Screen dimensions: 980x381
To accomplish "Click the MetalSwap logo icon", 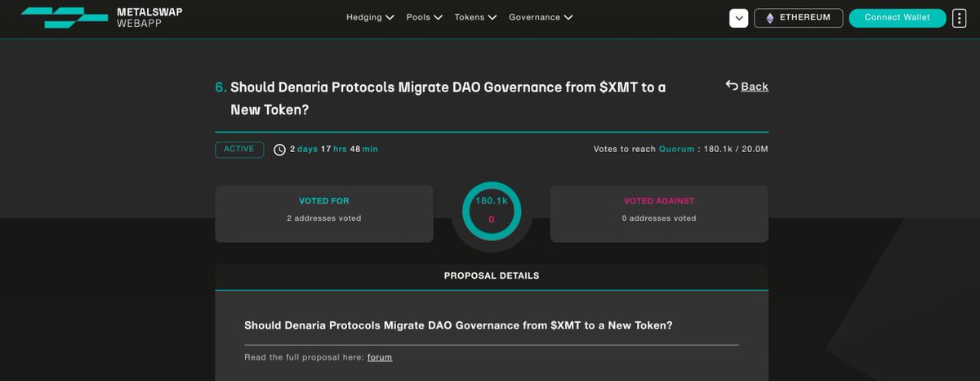I will click(64, 17).
